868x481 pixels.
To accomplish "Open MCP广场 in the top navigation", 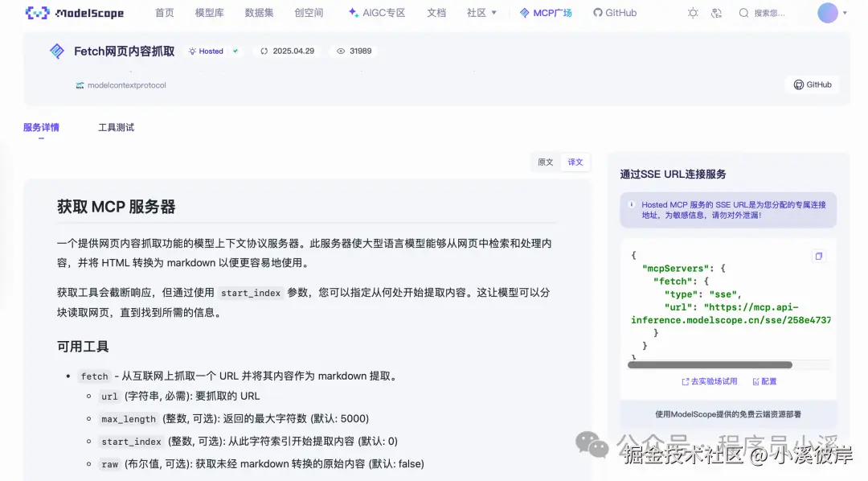I will click(546, 13).
